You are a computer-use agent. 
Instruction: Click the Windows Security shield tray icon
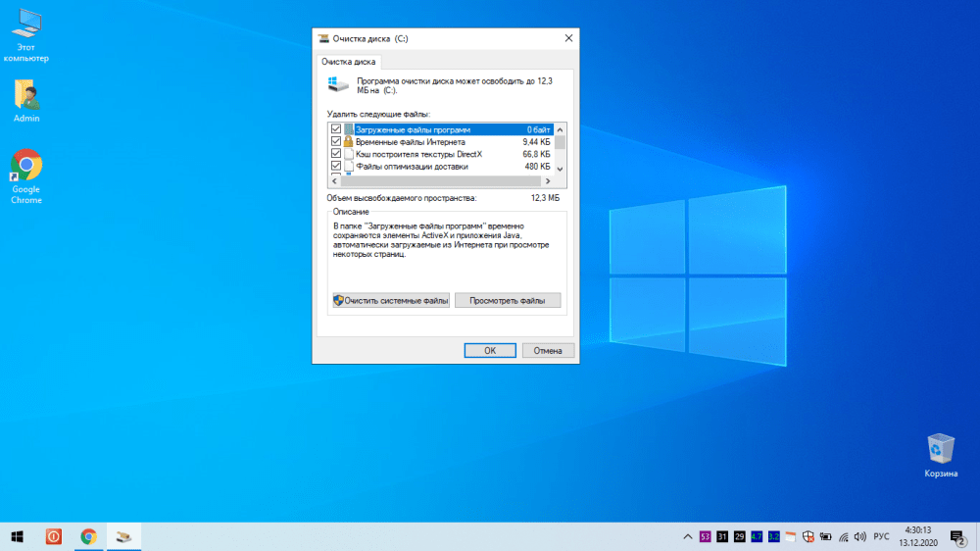pyautogui.click(x=808, y=536)
